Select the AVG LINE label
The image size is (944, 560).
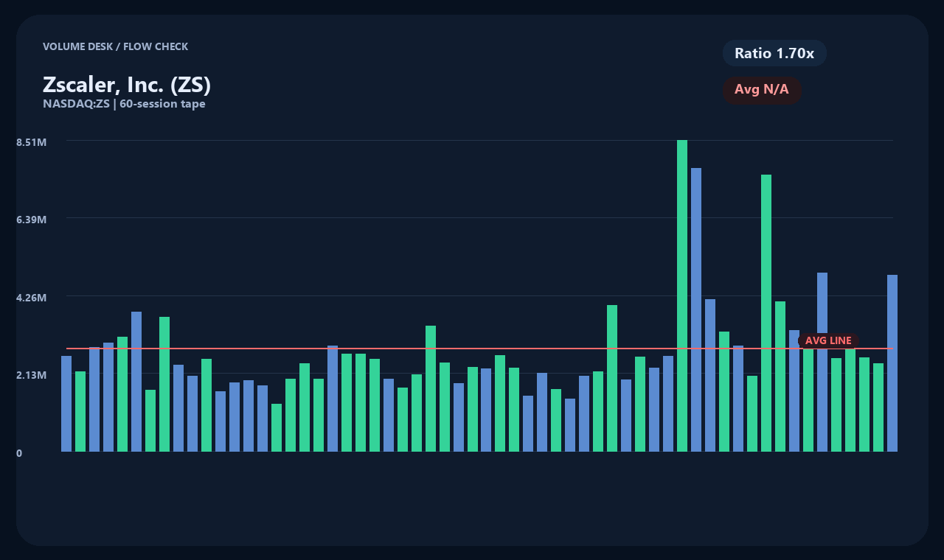tap(828, 340)
